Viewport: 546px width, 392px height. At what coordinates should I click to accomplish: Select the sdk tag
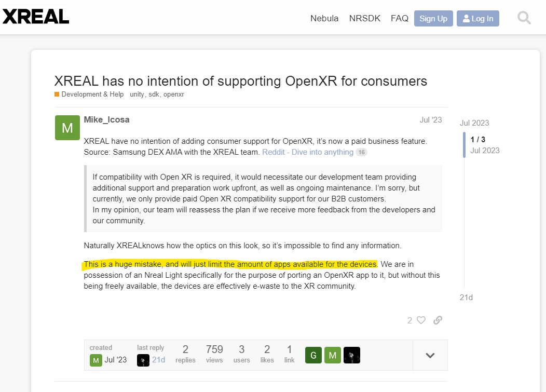154,94
